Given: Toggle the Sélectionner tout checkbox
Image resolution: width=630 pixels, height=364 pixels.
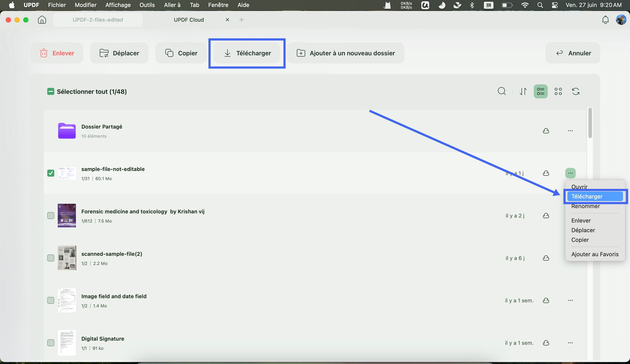Looking at the screenshot, I should 51,91.
